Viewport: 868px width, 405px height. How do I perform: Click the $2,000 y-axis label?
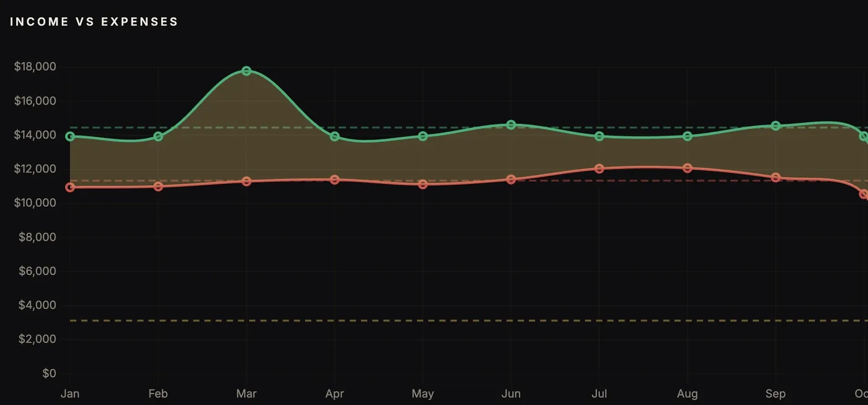click(38, 339)
